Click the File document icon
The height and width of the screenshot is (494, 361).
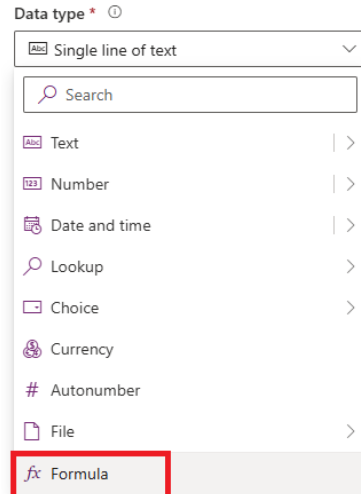(32, 431)
